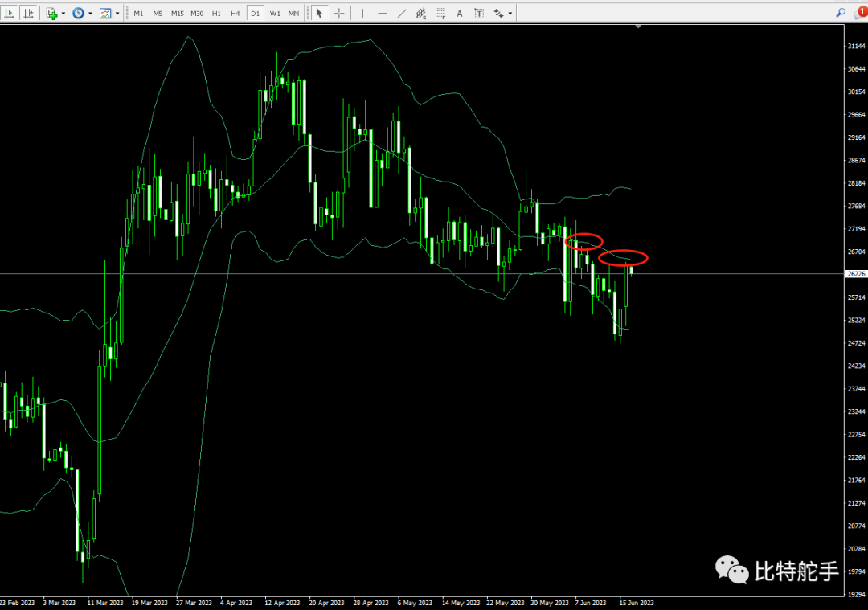Click the 24234 price axis label

tap(856, 366)
